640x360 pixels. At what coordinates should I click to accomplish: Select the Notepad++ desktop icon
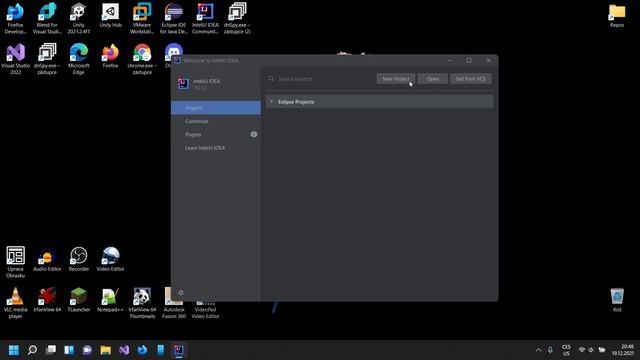(110, 300)
